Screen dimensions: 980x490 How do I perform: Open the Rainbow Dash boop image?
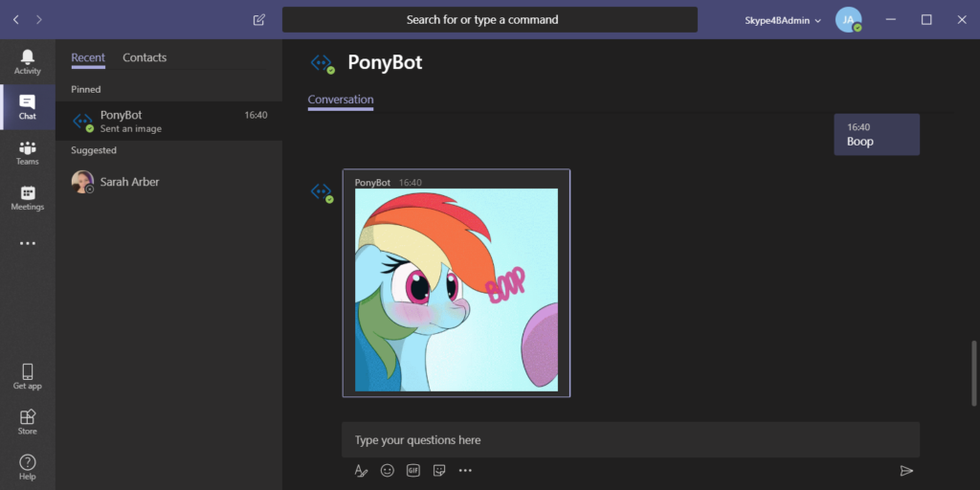point(457,290)
